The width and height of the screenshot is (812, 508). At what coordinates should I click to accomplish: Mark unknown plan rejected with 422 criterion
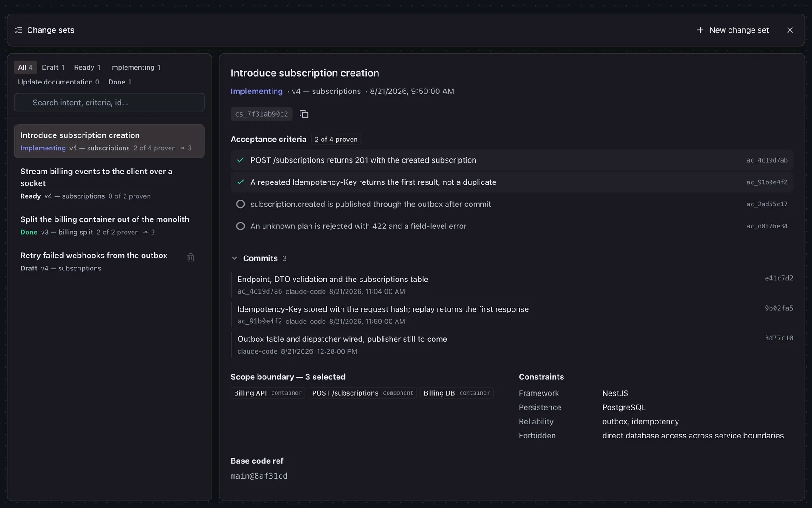click(240, 226)
